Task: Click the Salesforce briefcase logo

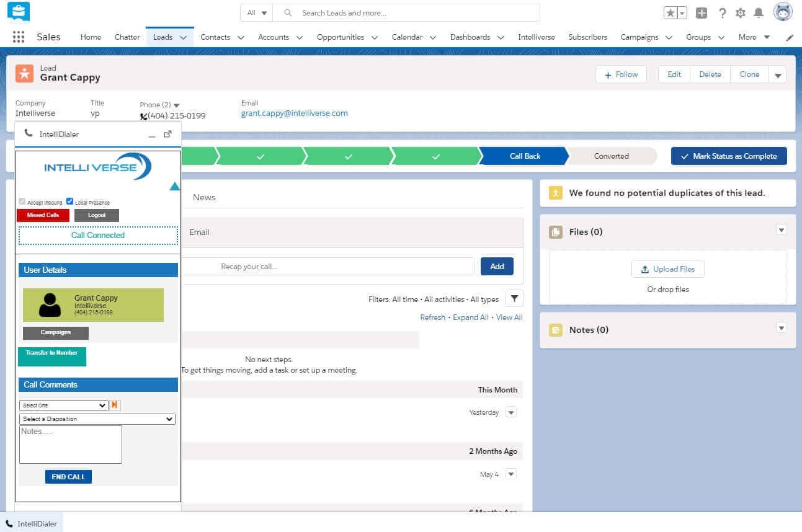Action: (19, 11)
